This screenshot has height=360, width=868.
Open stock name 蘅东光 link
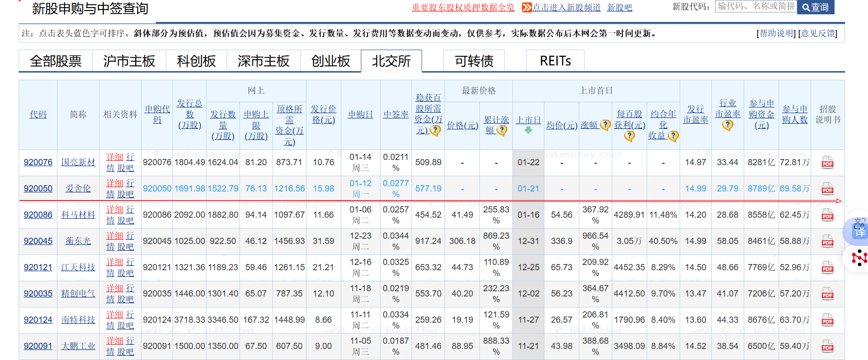78,241
